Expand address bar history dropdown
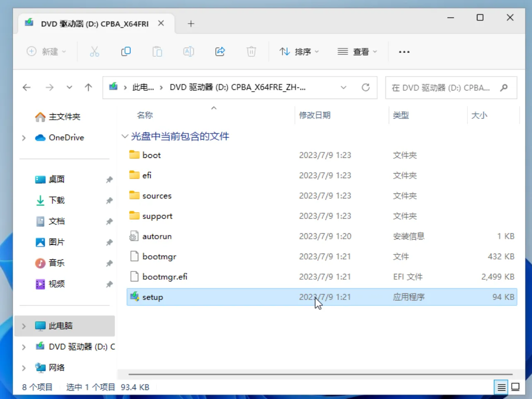The image size is (532, 399). 343,87
